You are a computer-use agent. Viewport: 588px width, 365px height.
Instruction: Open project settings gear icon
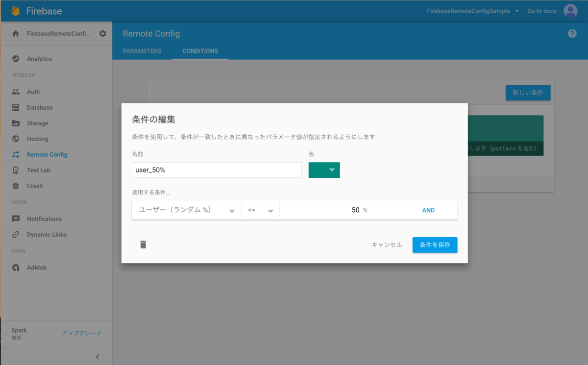[x=102, y=34]
